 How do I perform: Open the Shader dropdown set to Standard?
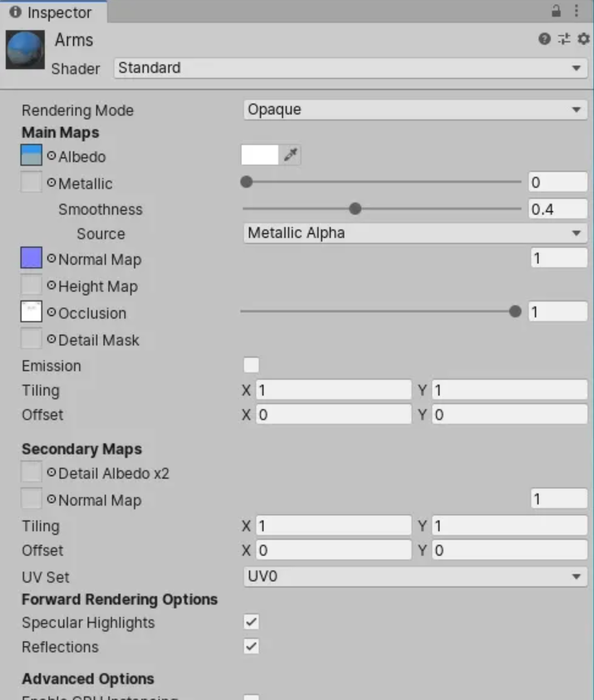click(x=350, y=68)
